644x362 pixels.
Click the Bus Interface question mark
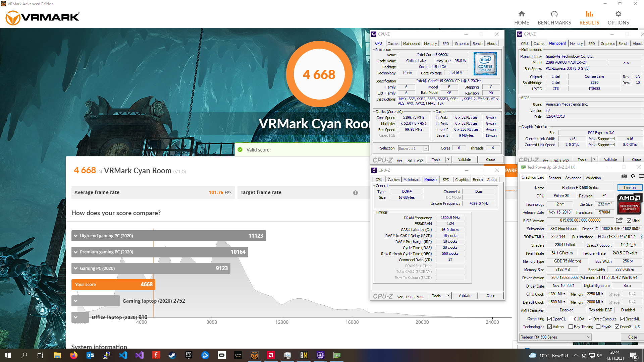coord(641,237)
